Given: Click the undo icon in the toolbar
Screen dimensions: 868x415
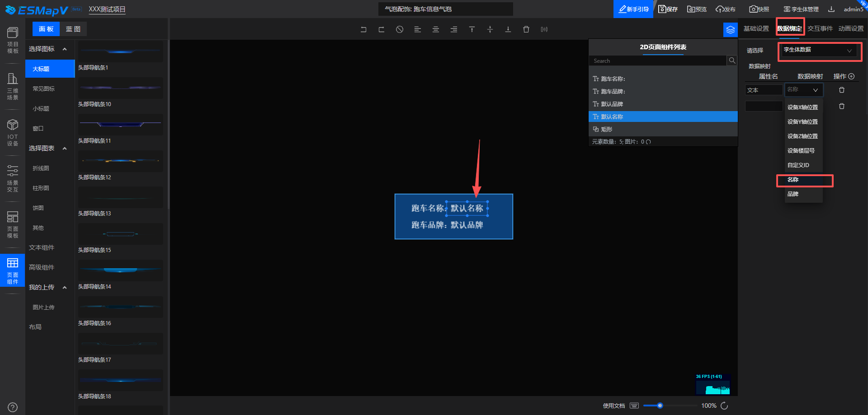Looking at the screenshot, I should pos(363,29).
